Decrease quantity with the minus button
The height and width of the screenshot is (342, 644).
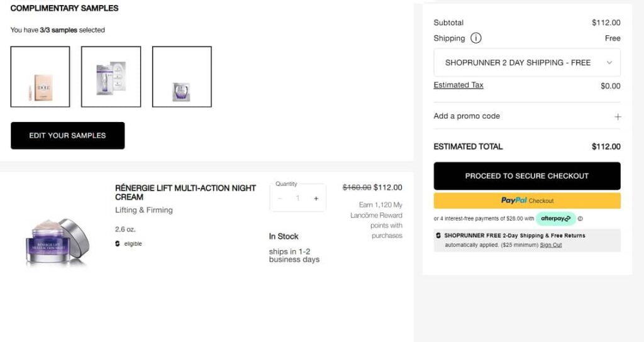(280, 199)
